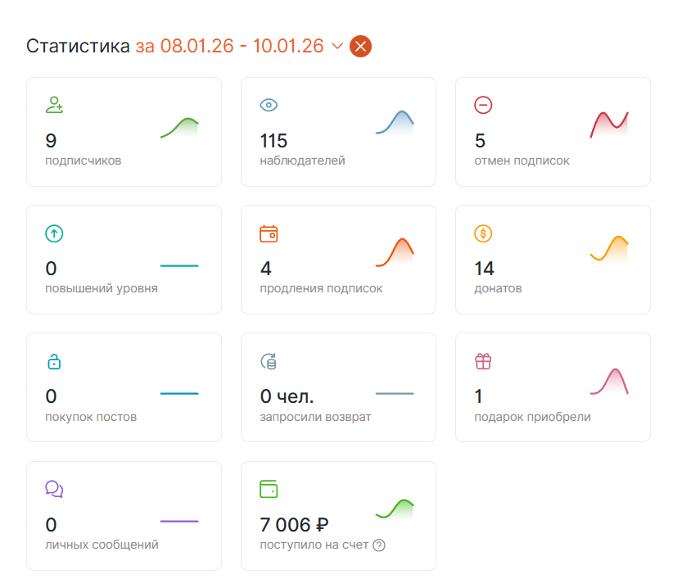The width and height of the screenshot is (700, 588).
Task: Select the 9 подписчиков green sparkline
Action: pos(179,127)
